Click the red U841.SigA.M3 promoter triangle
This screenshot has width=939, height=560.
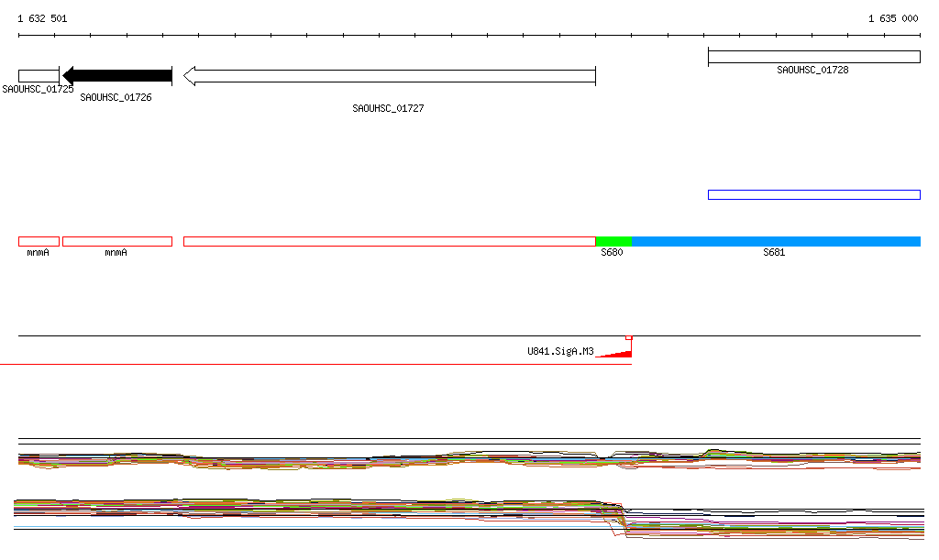(x=620, y=353)
